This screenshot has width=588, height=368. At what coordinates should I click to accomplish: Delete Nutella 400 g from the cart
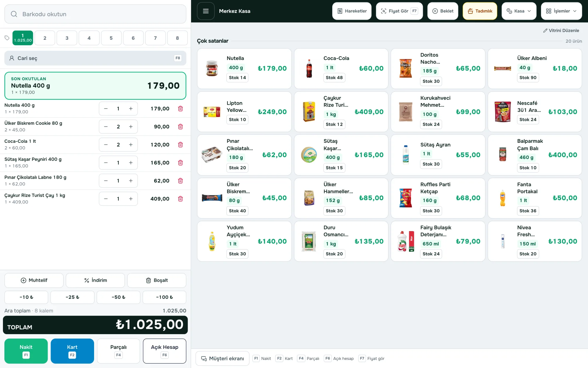(x=181, y=109)
